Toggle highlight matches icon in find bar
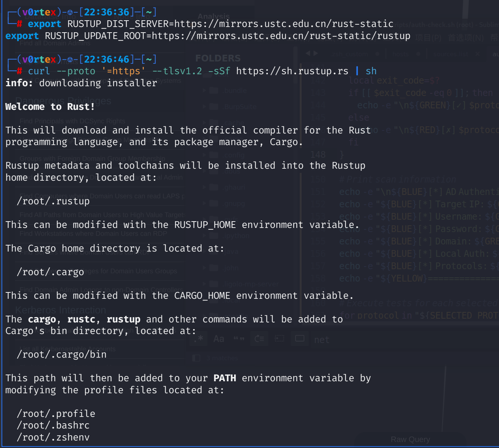Screen dimensions: 499x448 click(x=300, y=339)
